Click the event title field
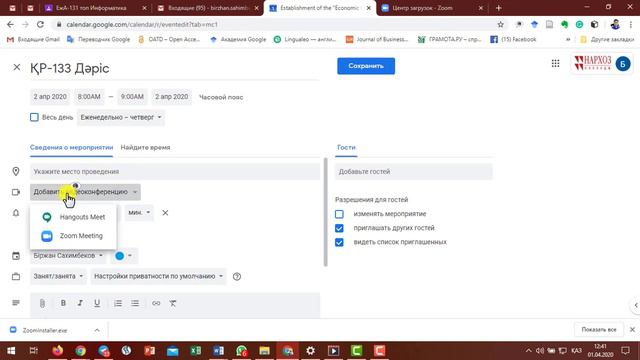640x360 pixels. tap(174, 68)
